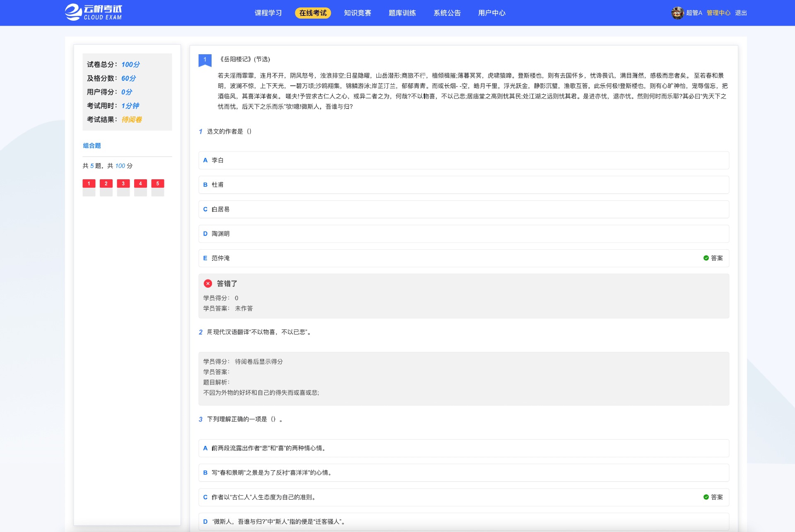
Task: Jump to question 3 in navigator
Action: [123, 188]
